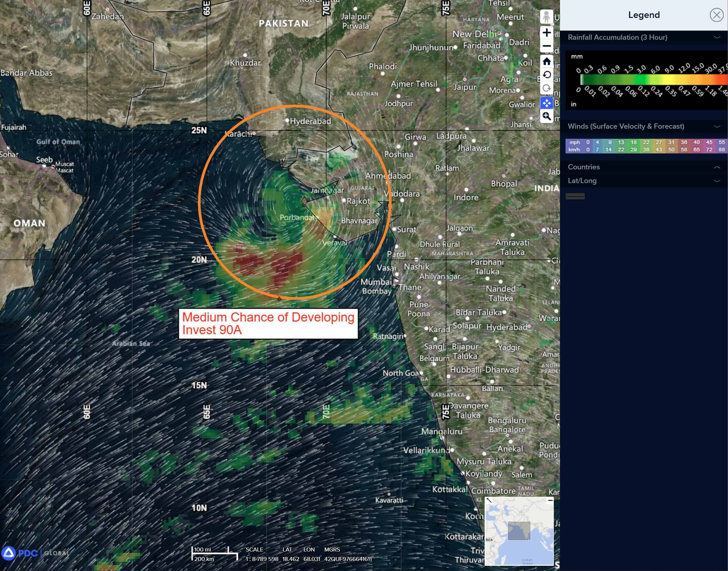This screenshot has width=728, height=571.
Task: Collapse the Lat/Long legend section
Action: [717, 181]
